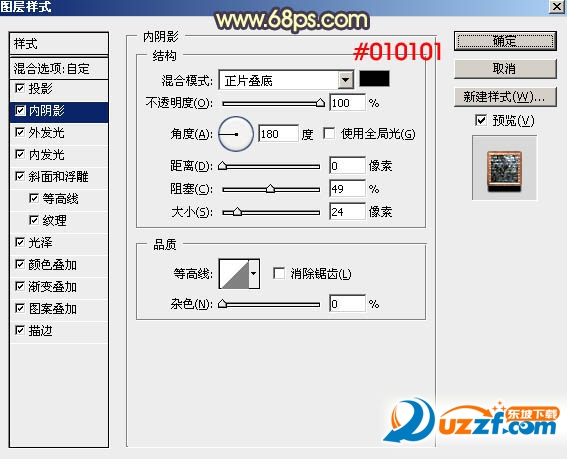Uncheck the 渐变叠加 gradient overlay checkbox
This screenshot has height=459, width=567.
[20, 286]
